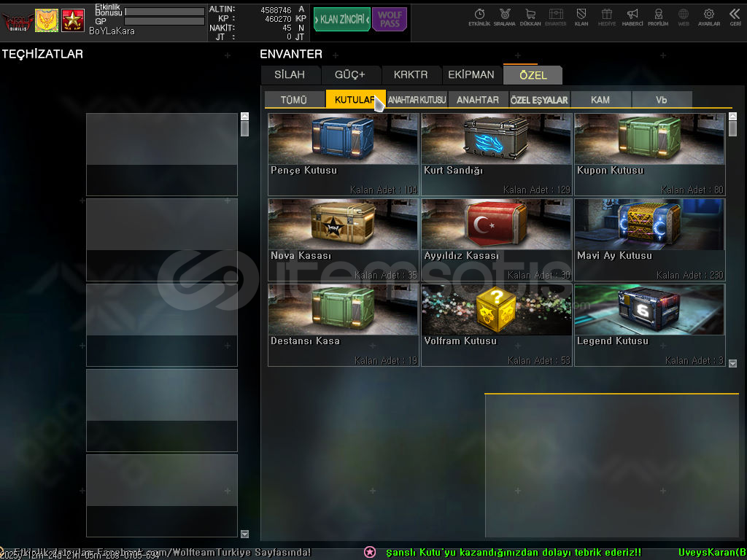Open the Haberci messenger megaphone icon

632,17
